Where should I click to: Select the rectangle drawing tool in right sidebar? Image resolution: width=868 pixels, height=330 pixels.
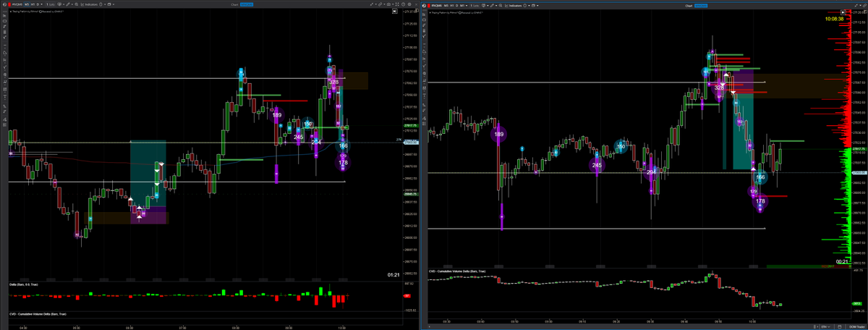[x=424, y=20]
